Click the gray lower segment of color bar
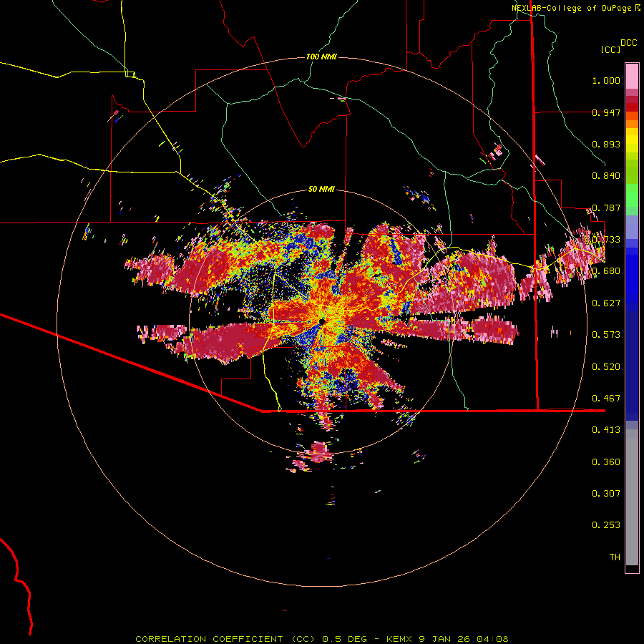Screen dimensions: 644x644 (x=632, y=497)
